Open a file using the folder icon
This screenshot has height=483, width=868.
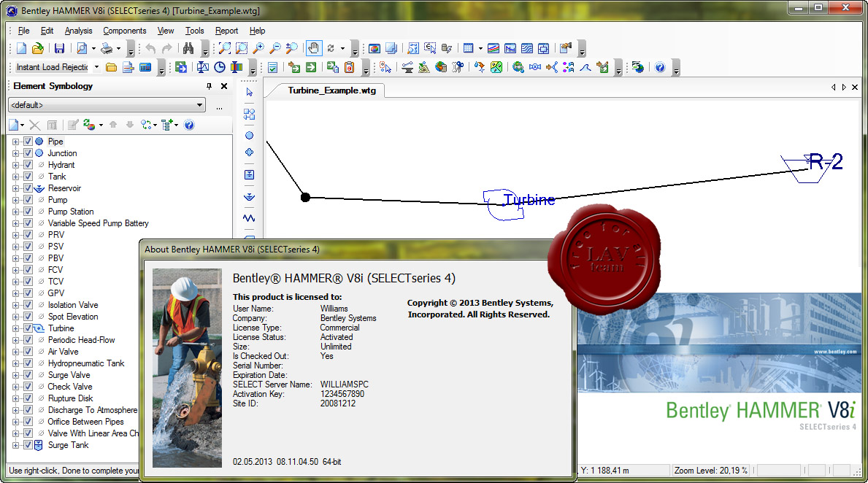pos(38,49)
